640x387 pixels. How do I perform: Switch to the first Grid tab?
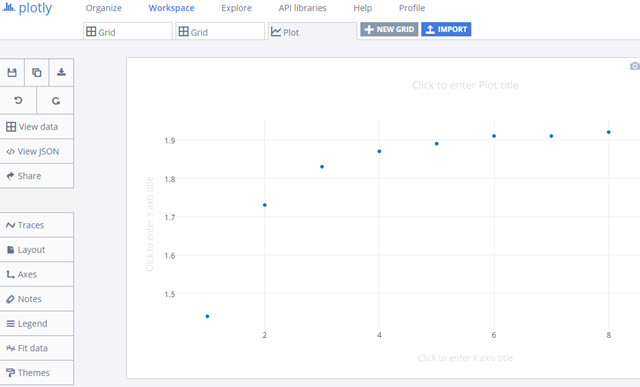click(x=128, y=31)
